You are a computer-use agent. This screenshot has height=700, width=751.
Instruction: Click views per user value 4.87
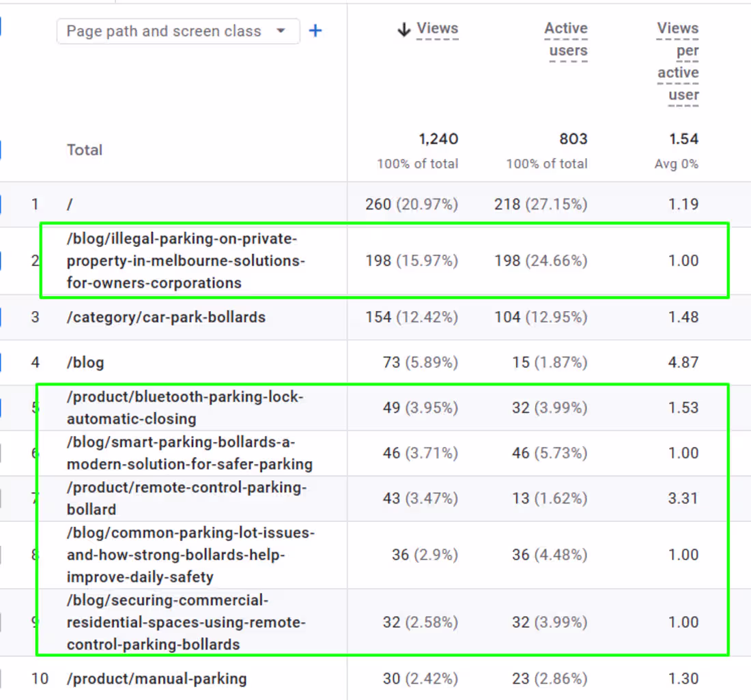pos(683,363)
